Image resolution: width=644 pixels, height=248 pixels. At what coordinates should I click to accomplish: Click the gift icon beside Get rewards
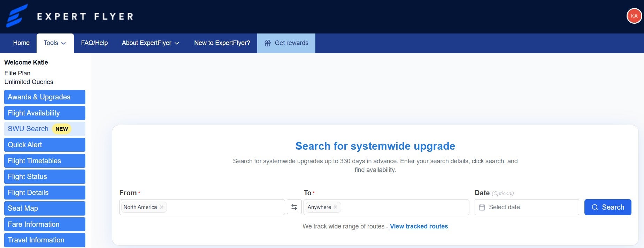point(268,43)
